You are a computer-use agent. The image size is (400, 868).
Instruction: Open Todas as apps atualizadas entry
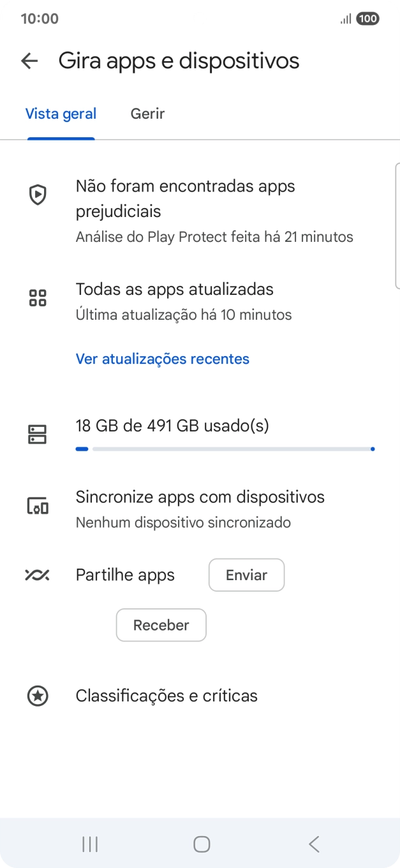point(174,290)
